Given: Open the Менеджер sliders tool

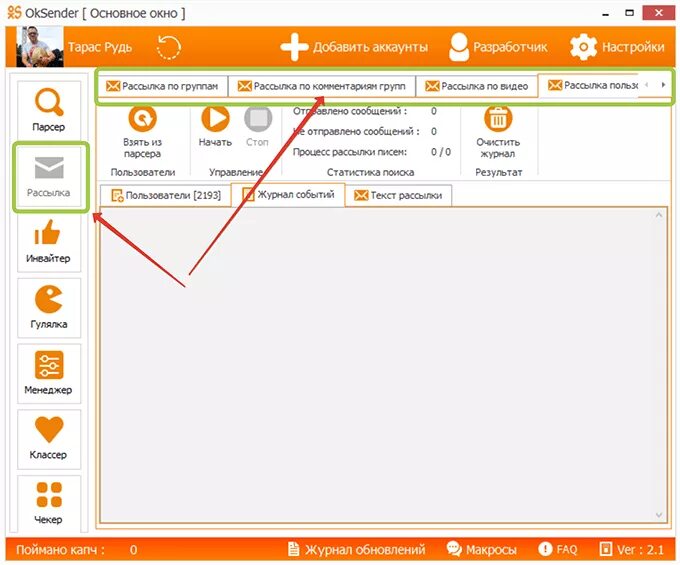Looking at the screenshot, I should click(x=49, y=373).
